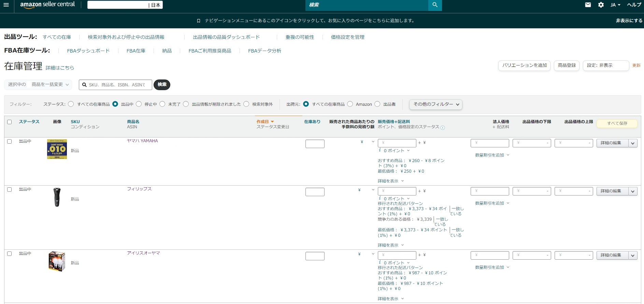Open the hamburger navigation menu
Screen dimensions: 644x304
click(x=6, y=5)
